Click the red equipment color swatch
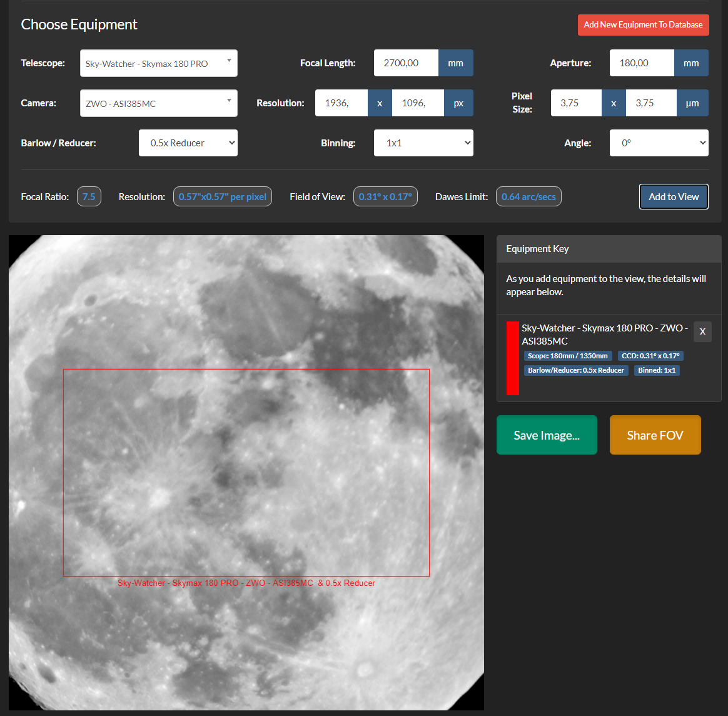Image resolution: width=728 pixels, height=716 pixels. (x=513, y=358)
